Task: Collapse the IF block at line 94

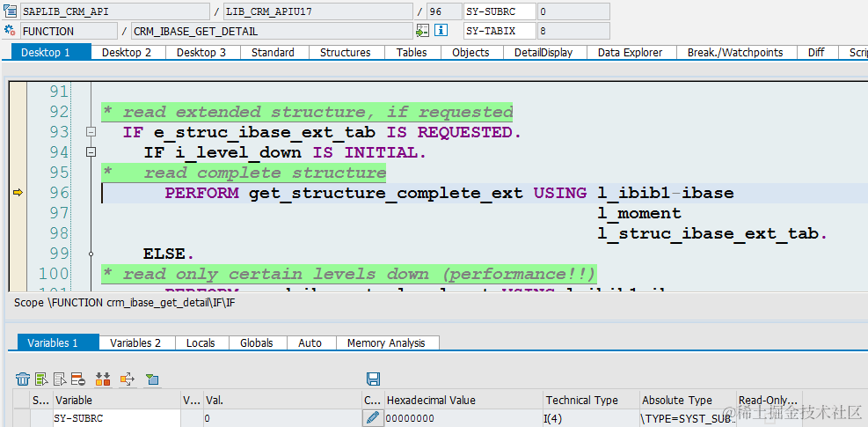Action: point(91,152)
